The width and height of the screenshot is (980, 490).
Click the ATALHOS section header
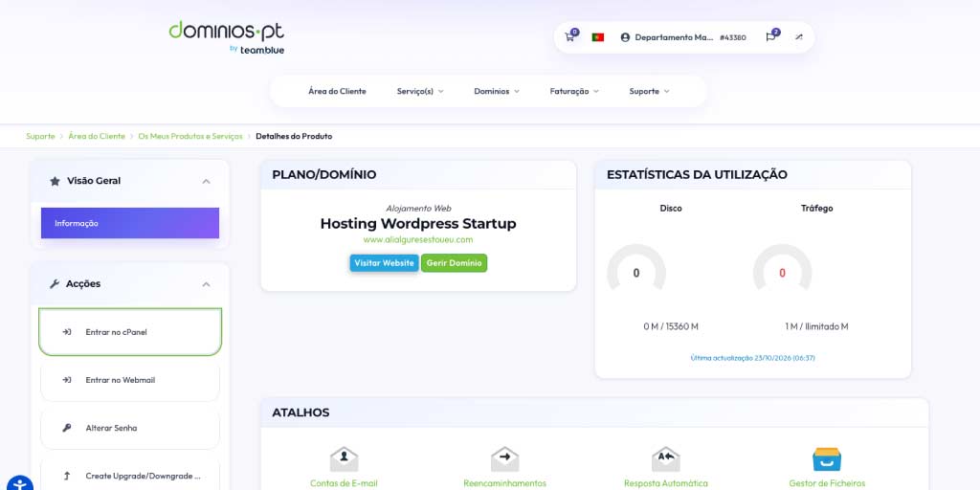coord(594,412)
